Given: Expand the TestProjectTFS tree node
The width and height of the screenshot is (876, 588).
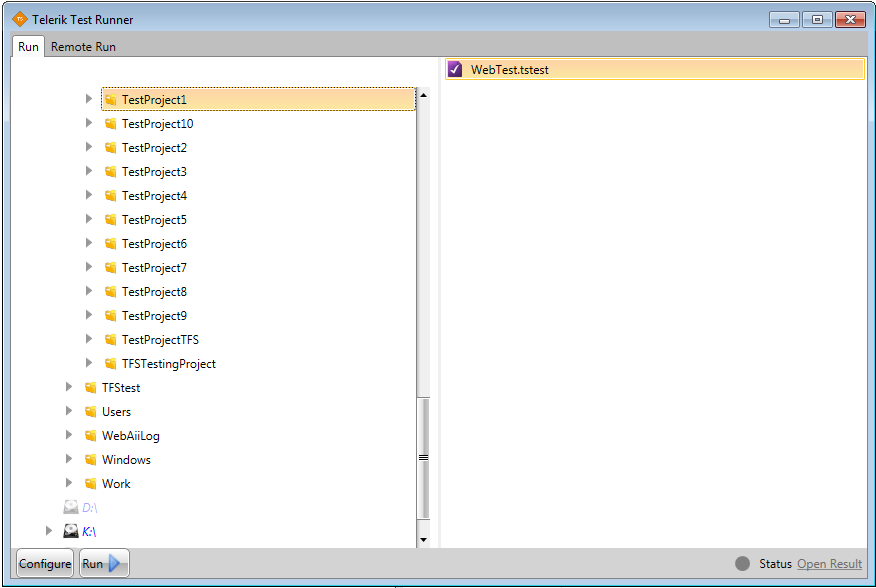Looking at the screenshot, I should click(89, 339).
